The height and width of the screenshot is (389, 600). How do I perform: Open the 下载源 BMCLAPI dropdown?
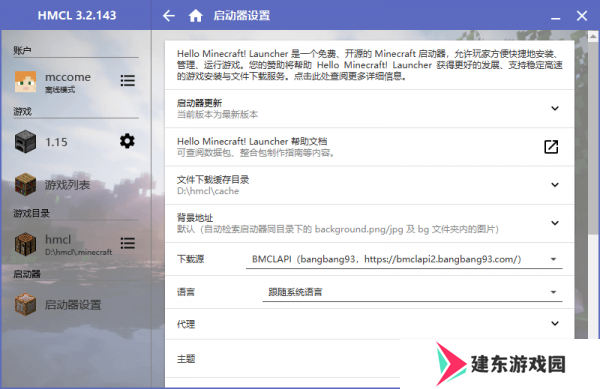coord(404,259)
